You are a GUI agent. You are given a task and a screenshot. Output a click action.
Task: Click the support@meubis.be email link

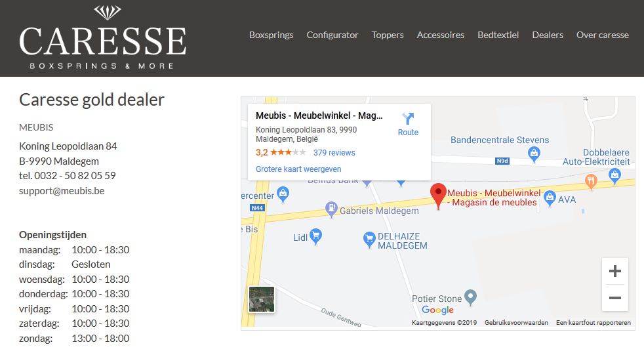pos(62,191)
